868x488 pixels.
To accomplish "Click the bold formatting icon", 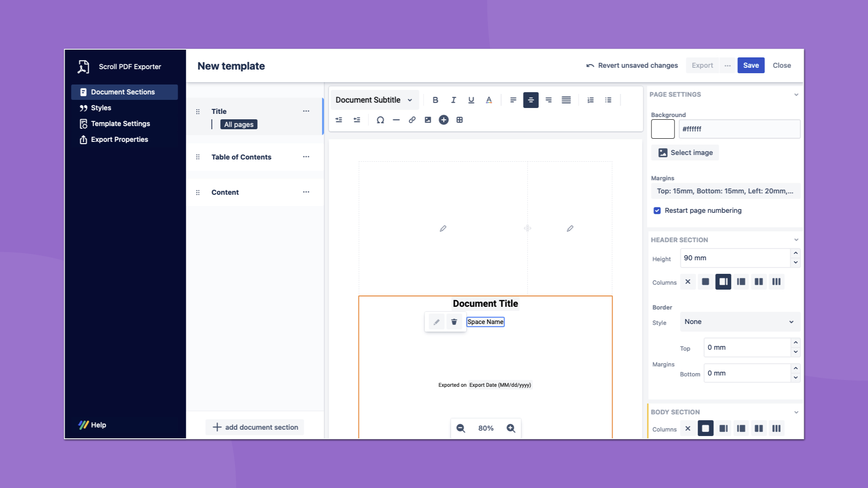I will click(x=435, y=99).
